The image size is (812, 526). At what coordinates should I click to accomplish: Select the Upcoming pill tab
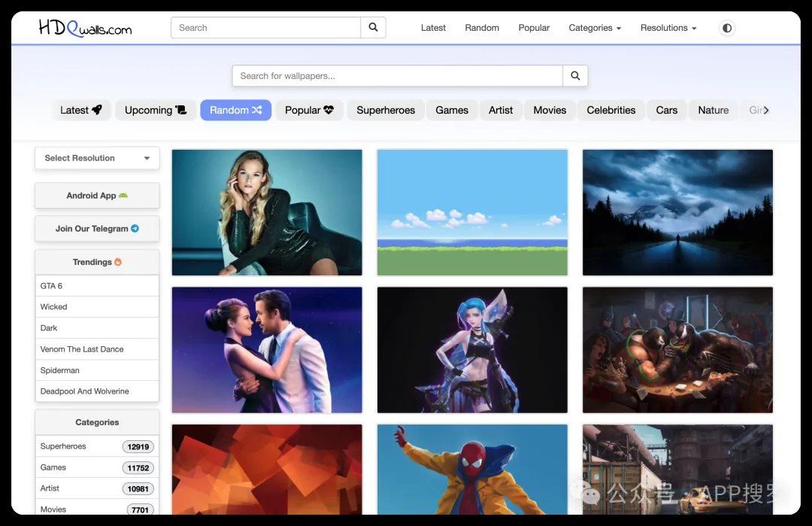pyautogui.click(x=156, y=110)
